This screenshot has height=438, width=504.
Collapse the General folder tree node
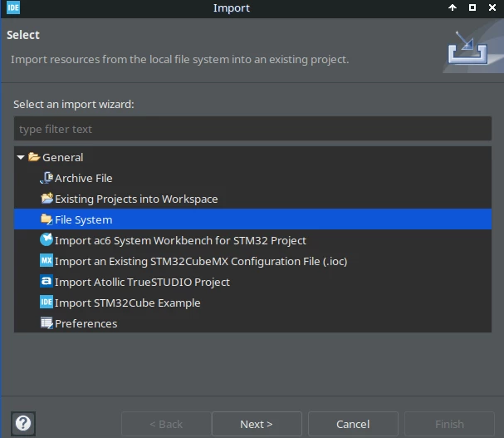tap(21, 157)
